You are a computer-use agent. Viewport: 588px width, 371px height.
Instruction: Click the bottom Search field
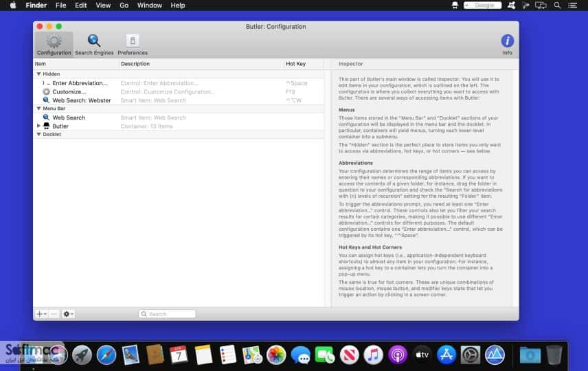click(167, 314)
